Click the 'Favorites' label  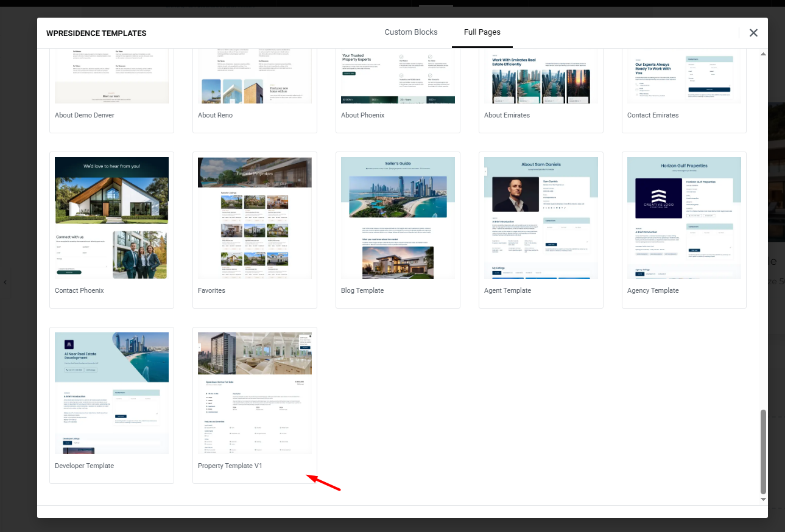point(211,290)
